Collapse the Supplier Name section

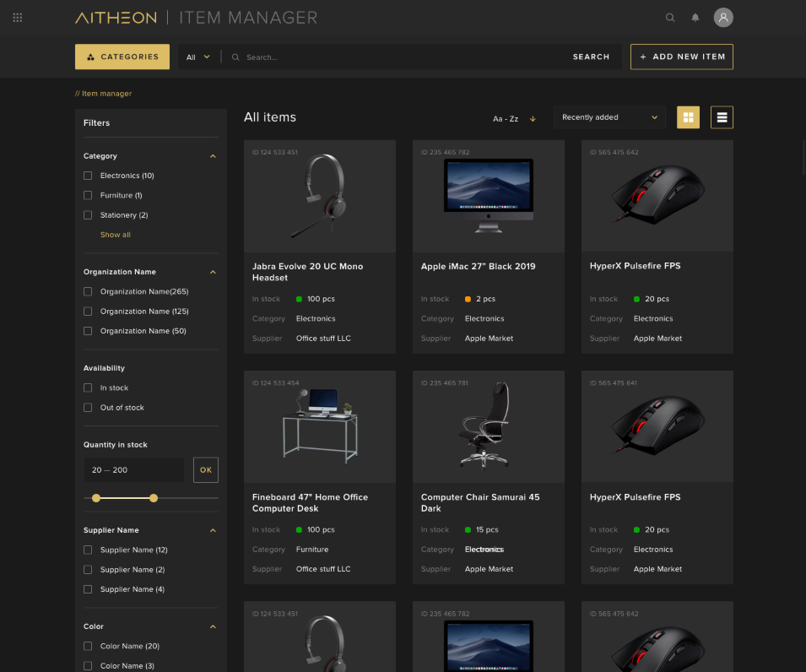pyautogui.click(x=213, y=531)
